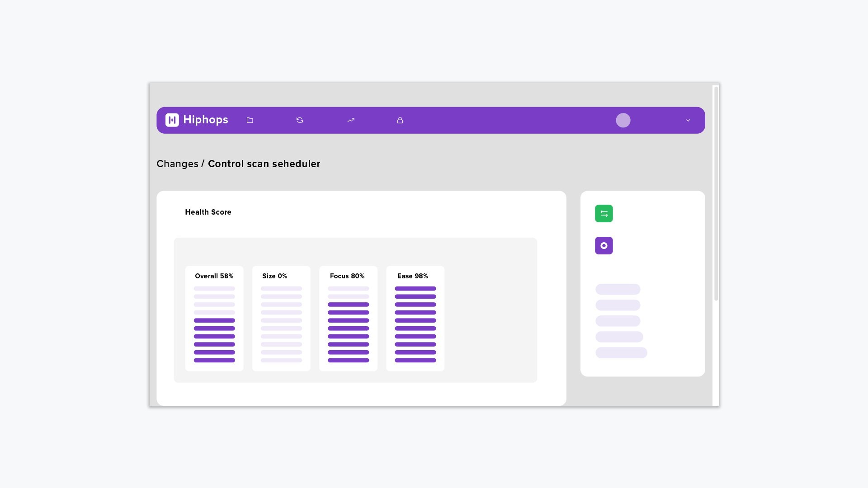Click the purple circle icon in sidebar
The image size is (868, 488).
point(604,245)
